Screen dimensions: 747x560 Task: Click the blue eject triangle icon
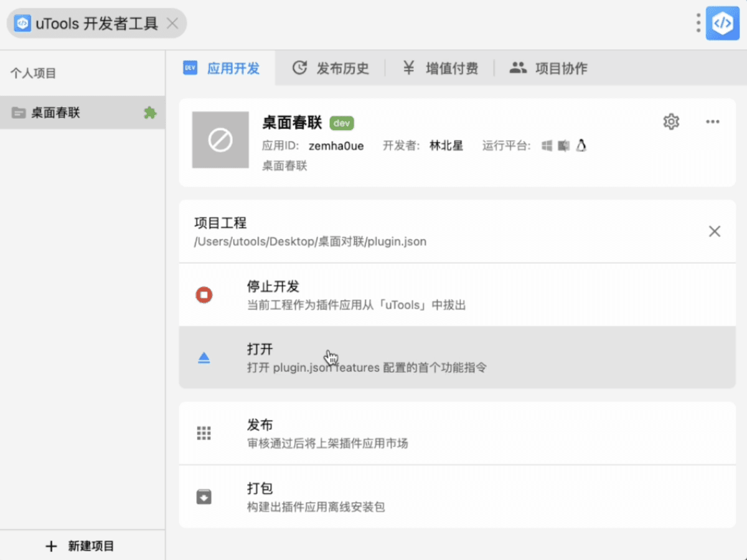(x=204, y=358)
